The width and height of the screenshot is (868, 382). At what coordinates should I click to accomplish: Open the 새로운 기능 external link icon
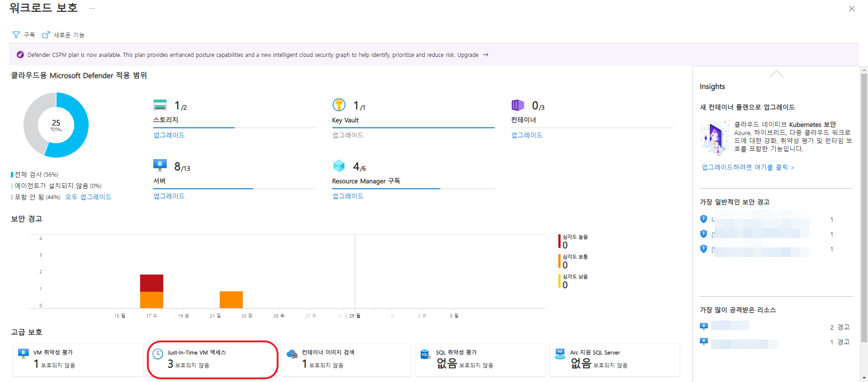(46, 35)
